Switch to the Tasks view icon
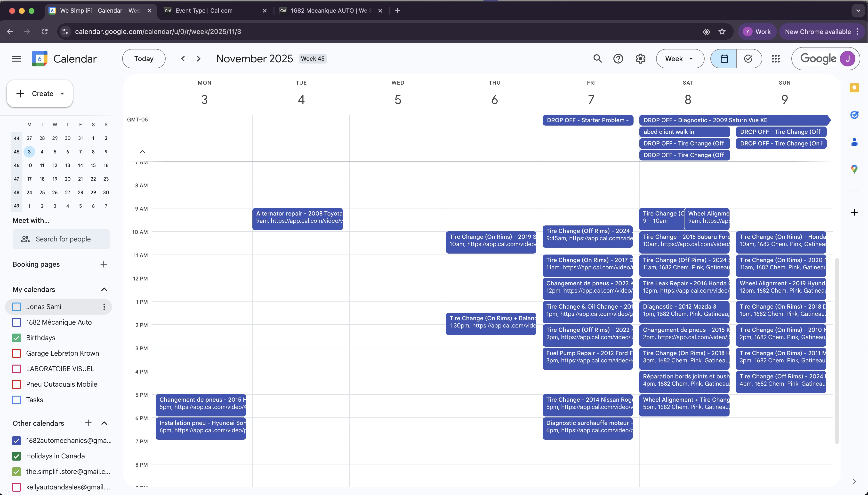Image resolution: width=868 pixels, height=495 pixels. 748,59
